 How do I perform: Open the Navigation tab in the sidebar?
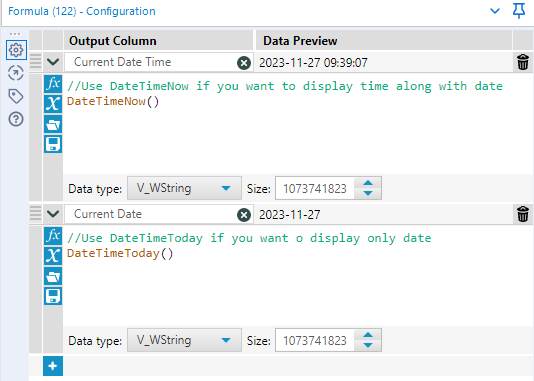16,73
